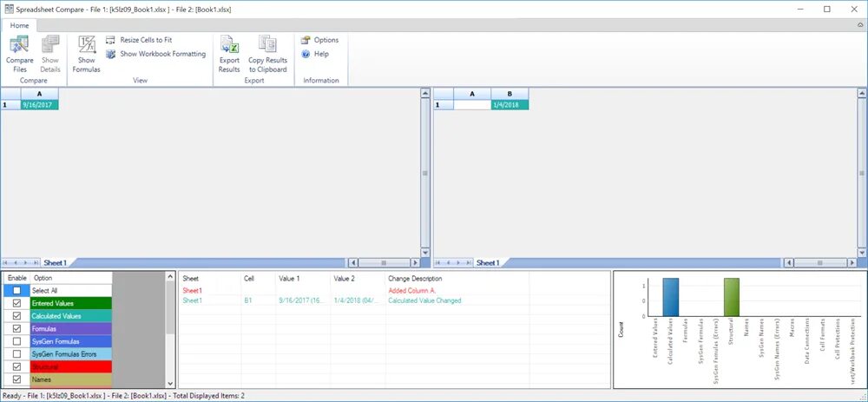Click left pane horizontal scroll left arrow
Image resolution: width=868 pixels, height=402 pixels.
coord(353,263)
